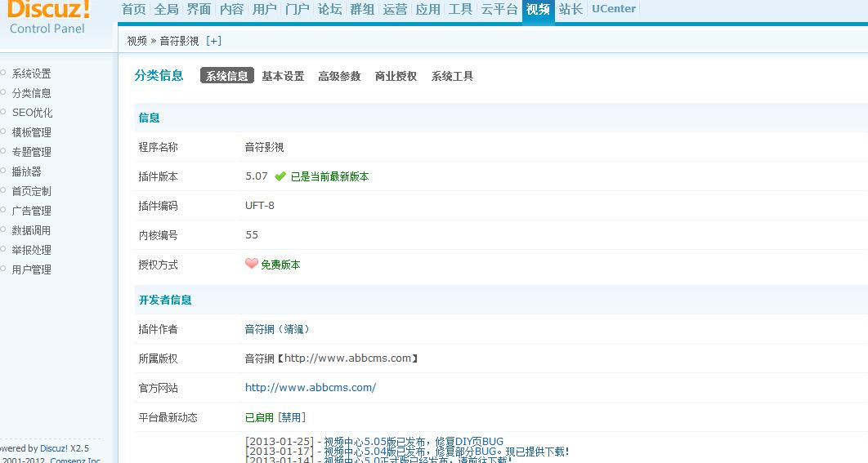Click the 程序名称 value 音符影視
This screenshot has height=463, width=868.
pyautogui.click(x=265, y=147)
